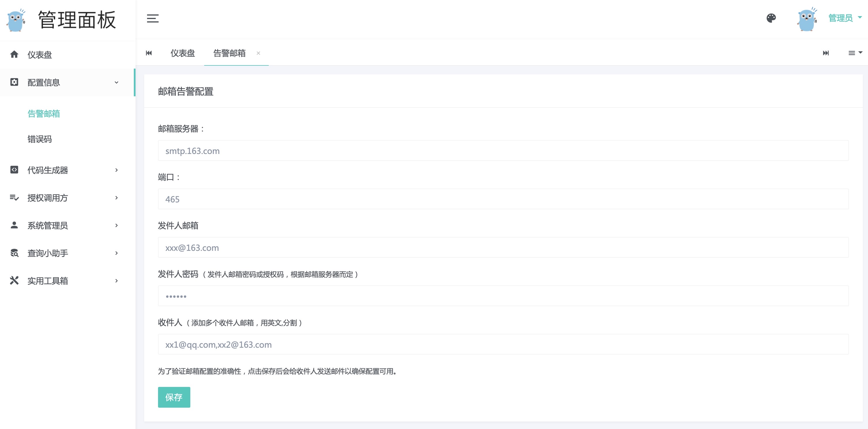Click the scroll-to-first-tab arrow icon
868x429 pixels.
coord(149,53)
